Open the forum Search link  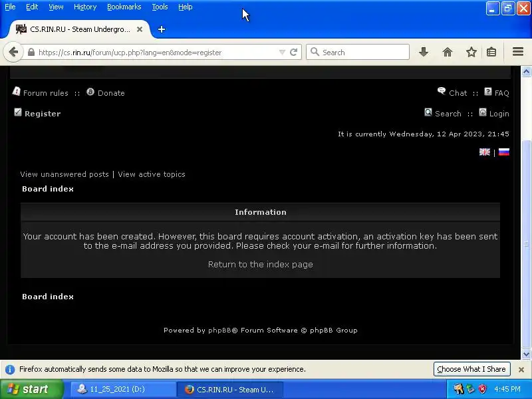(x=448, y=114)
